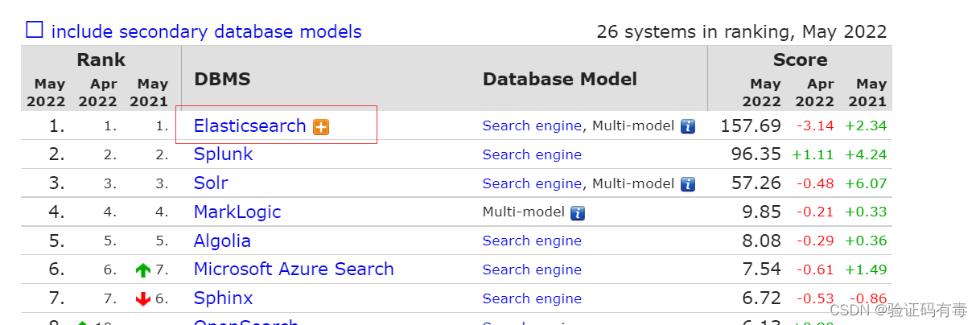This screenshot has height=325, width=980.
Task: Click the score 7.54 for Azure Search
Action: pyautogui.click(x=761, y=269)
